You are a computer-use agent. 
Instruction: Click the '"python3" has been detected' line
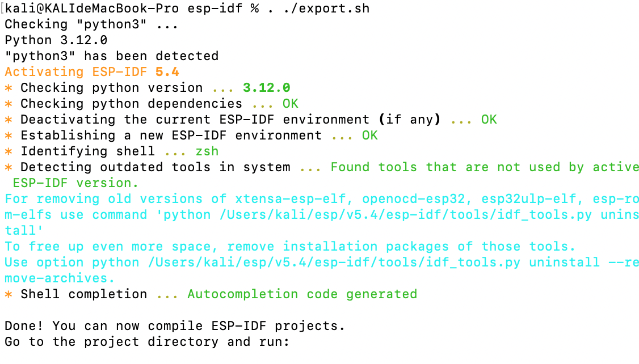[111, 56]
